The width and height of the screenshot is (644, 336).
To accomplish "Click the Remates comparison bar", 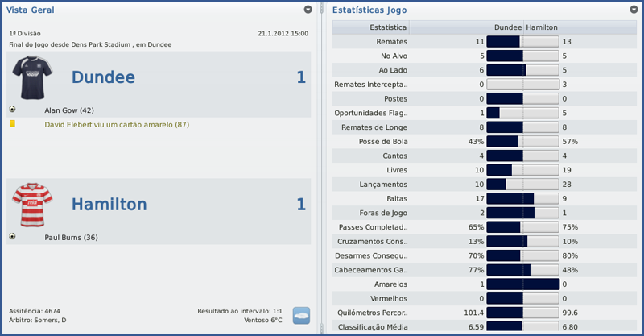I will [x=522, y=41].
